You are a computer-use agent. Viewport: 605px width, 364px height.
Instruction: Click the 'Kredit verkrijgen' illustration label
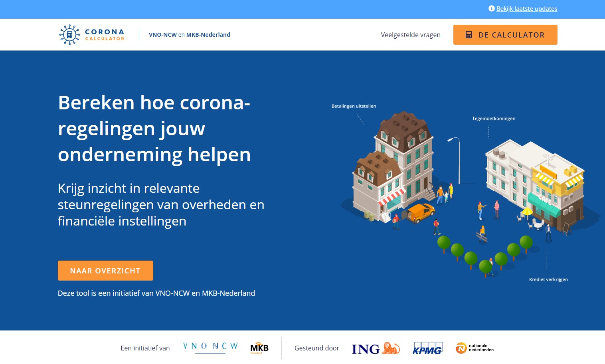(x=549, y=279)
